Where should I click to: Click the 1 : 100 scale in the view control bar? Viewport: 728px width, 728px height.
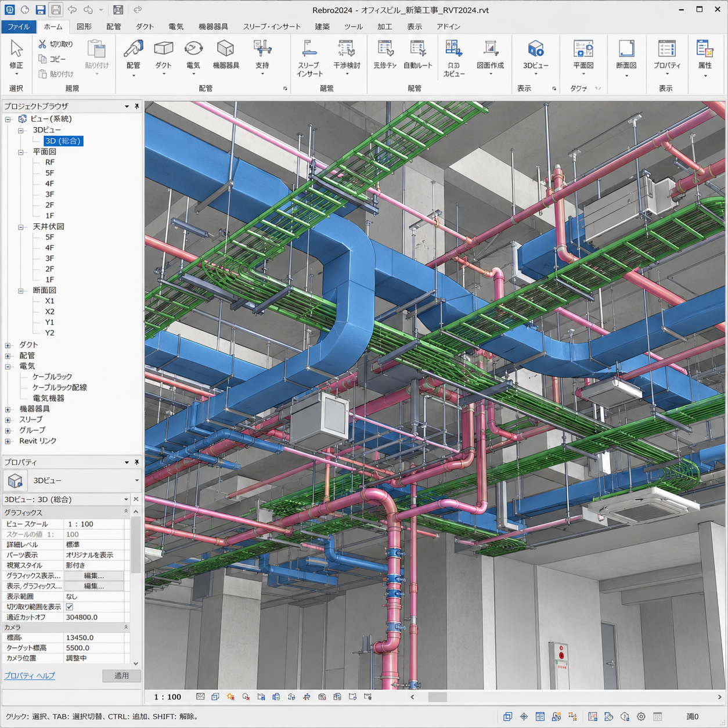pos(167,697)
